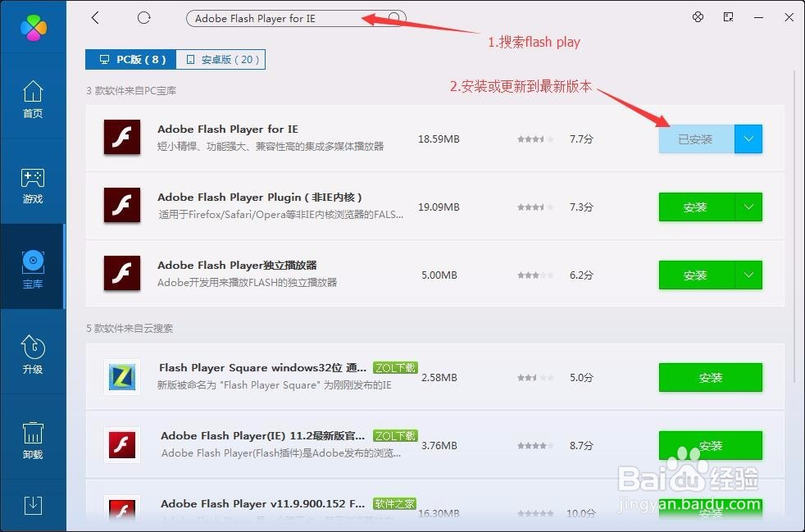Click the Adobe Flash Player Plugin icon
805x532 pixels.
122,206
